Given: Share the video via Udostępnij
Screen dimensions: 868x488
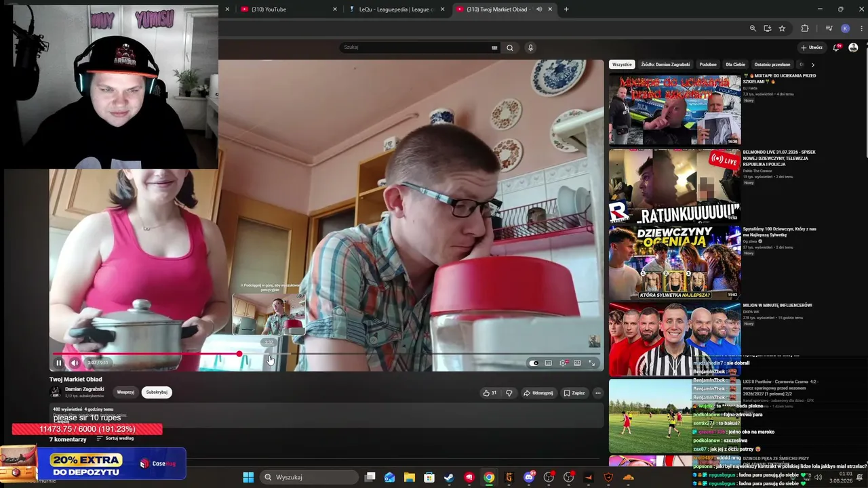Looking at the screenshot, I should point(538,392).
